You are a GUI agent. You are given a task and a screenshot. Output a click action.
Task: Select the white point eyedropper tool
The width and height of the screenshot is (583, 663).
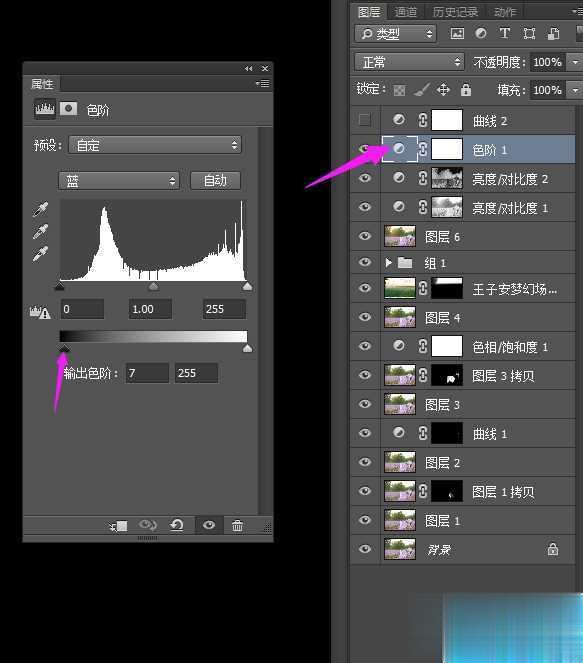point(41,254)
